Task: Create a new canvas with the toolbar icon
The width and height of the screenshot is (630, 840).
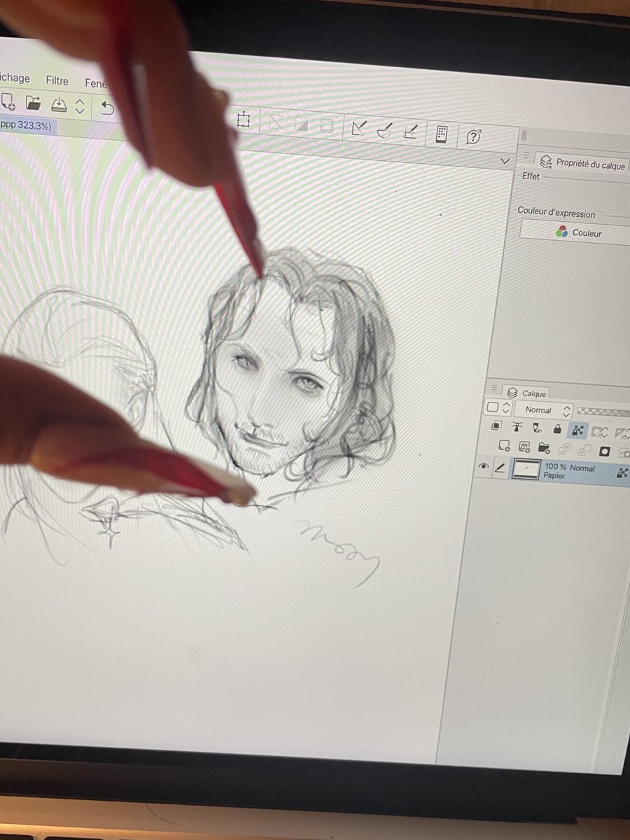Action: (8, 101)
